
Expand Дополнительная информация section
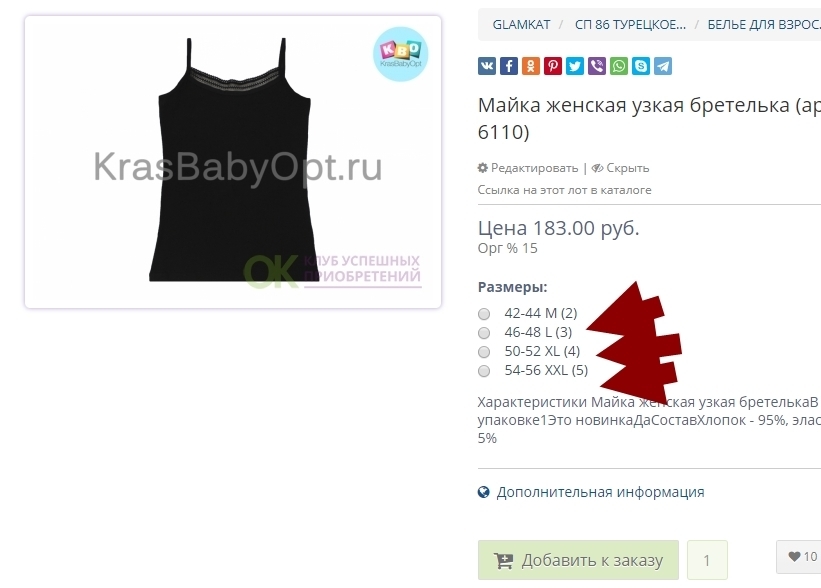click(x=600, y=492)
